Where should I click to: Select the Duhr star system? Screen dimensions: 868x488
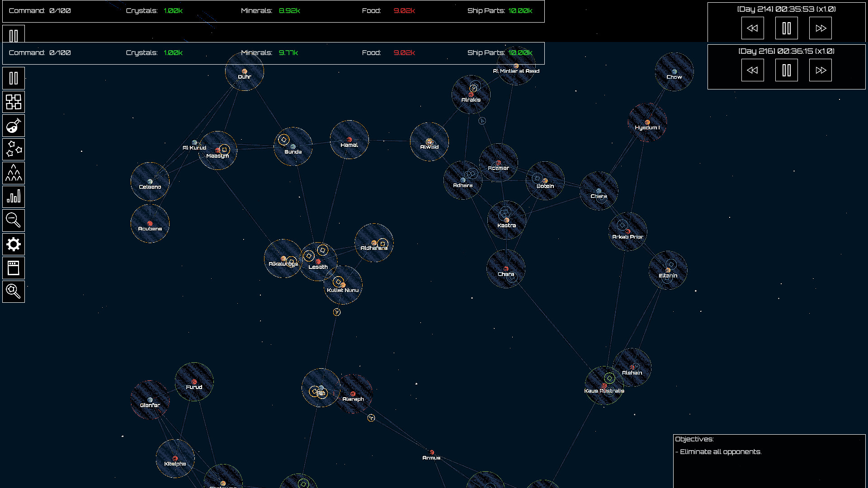[x=244, y=71]
